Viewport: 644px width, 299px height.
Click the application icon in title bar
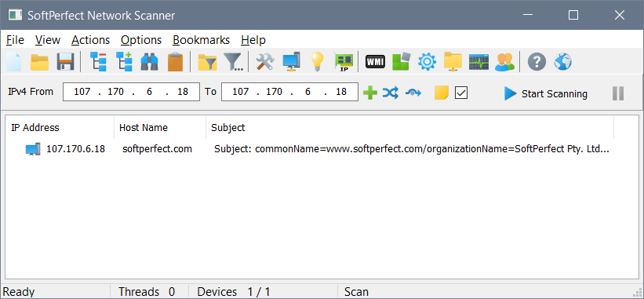point(15,15)
